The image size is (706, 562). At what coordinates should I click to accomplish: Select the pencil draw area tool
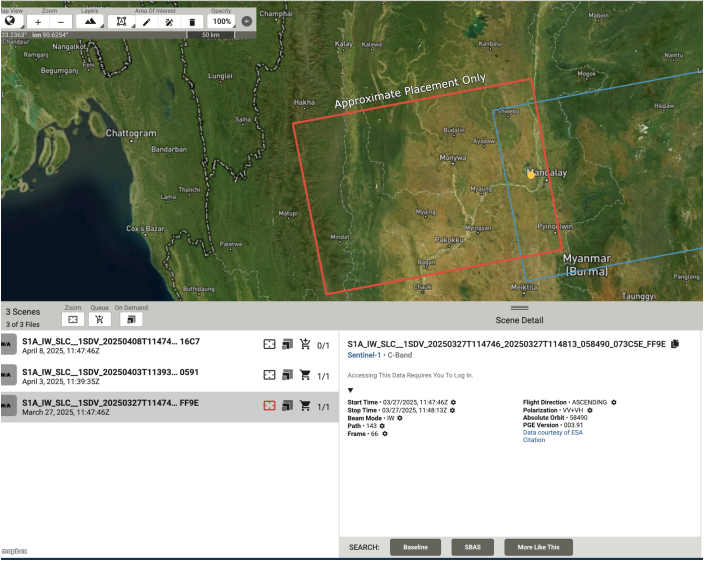point(147,21)
